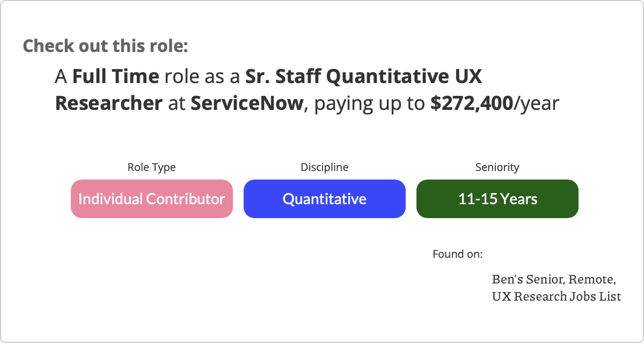Click the role as a text

(x=202, y=77)
